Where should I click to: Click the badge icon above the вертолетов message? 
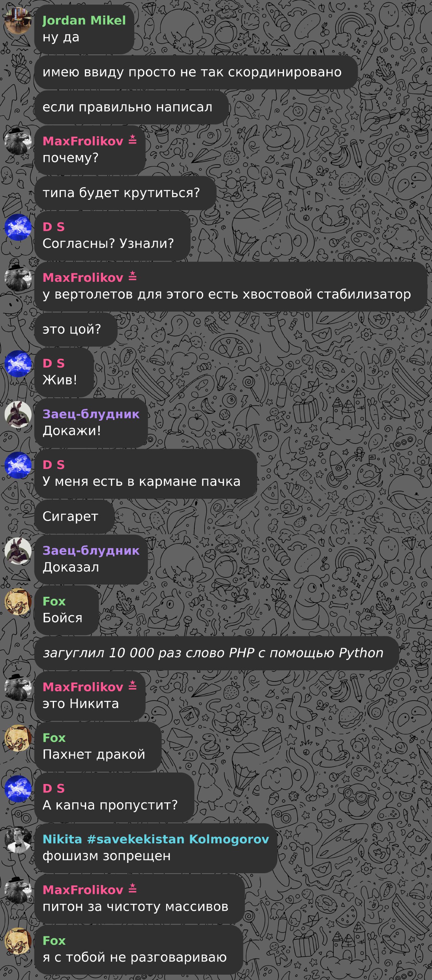coord(132,276)
